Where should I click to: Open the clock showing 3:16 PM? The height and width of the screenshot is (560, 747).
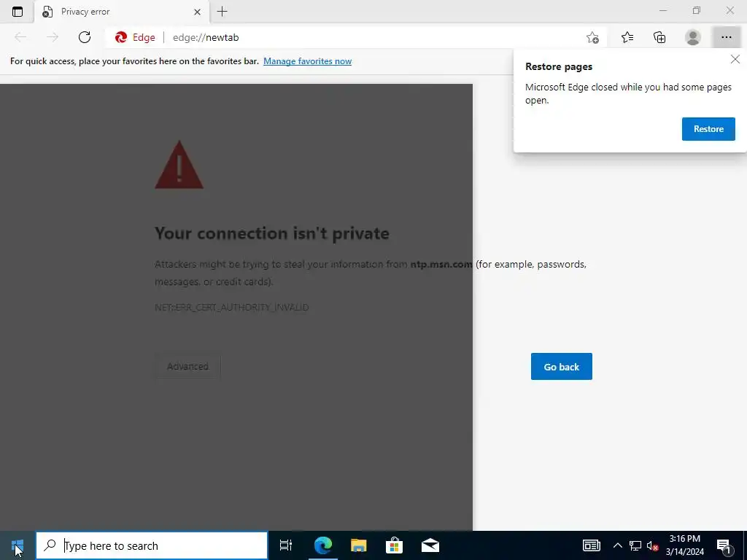pos(684,545)
